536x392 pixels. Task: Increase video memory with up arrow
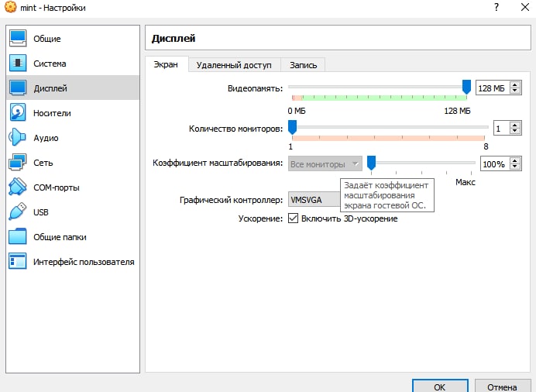[x=515, y=84]
